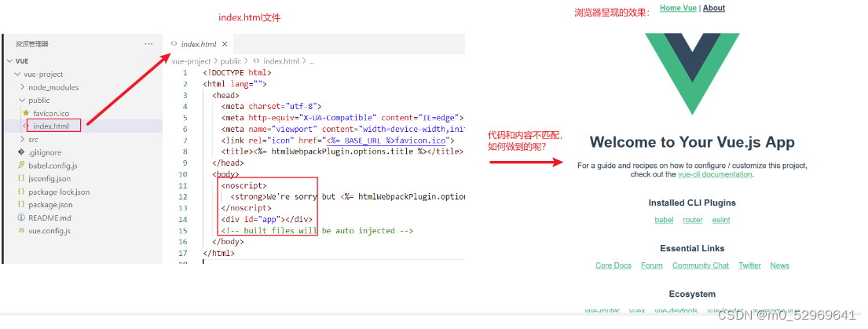Click line number 10 in the gutter
868x329 pixels.
click(x=183, y=174)
